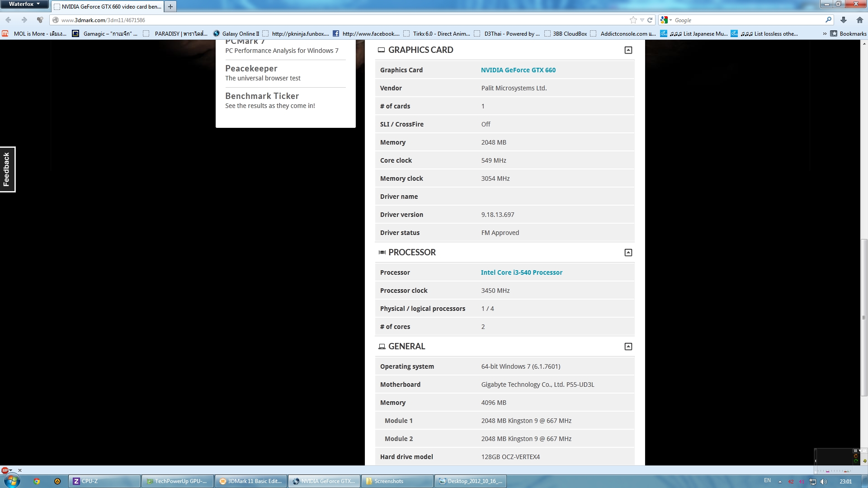Click the taskbar volume speaker icon

pyautogui.click(x=824, y=481)
